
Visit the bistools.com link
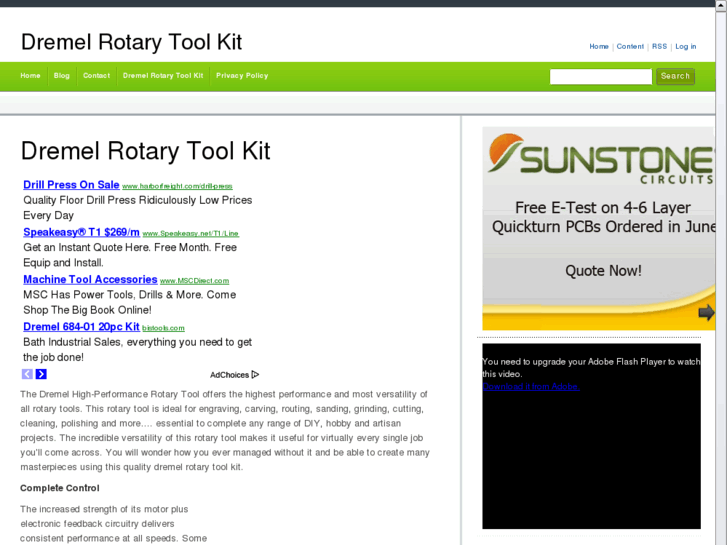tap(163, 328)
